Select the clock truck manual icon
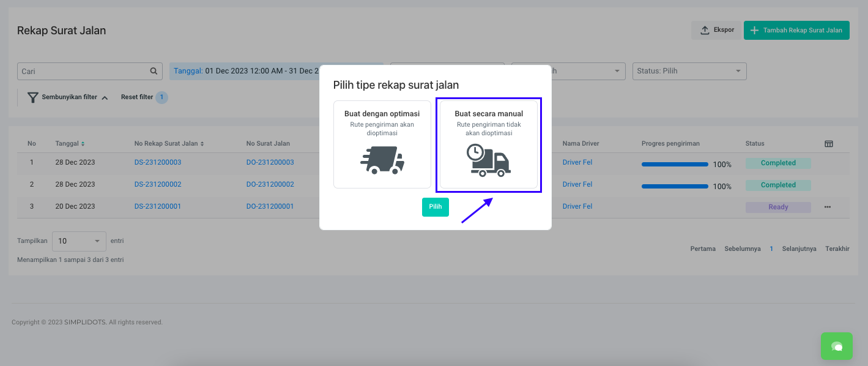The height and width of the screenshot is (366, 868). pos(489,160)
